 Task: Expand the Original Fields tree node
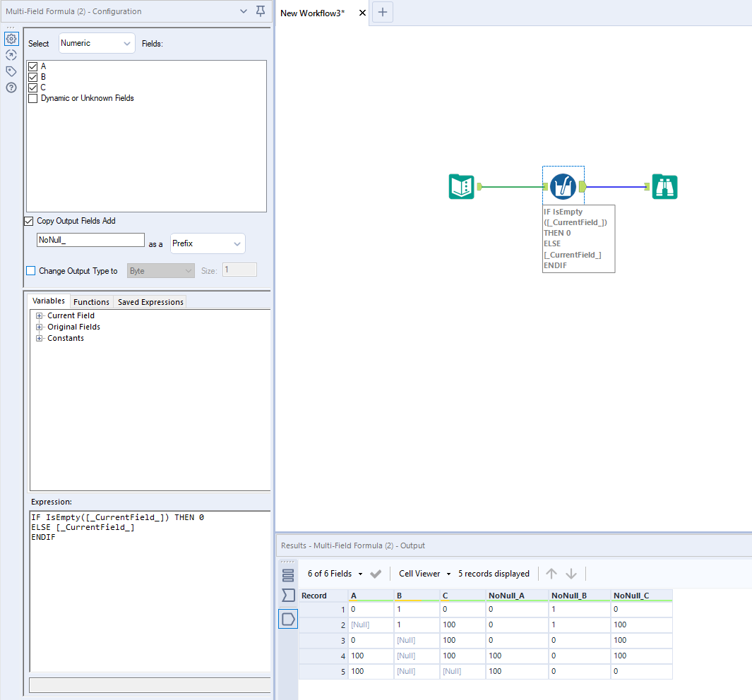pyautogui.click(x=40, y=327)
